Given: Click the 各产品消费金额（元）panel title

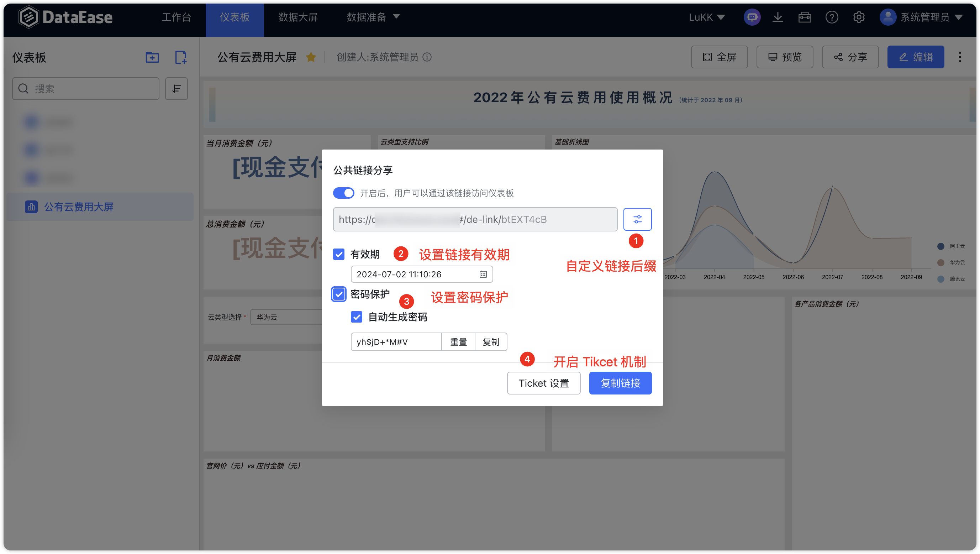Looking at the screenshot, I should pos(827,304).
